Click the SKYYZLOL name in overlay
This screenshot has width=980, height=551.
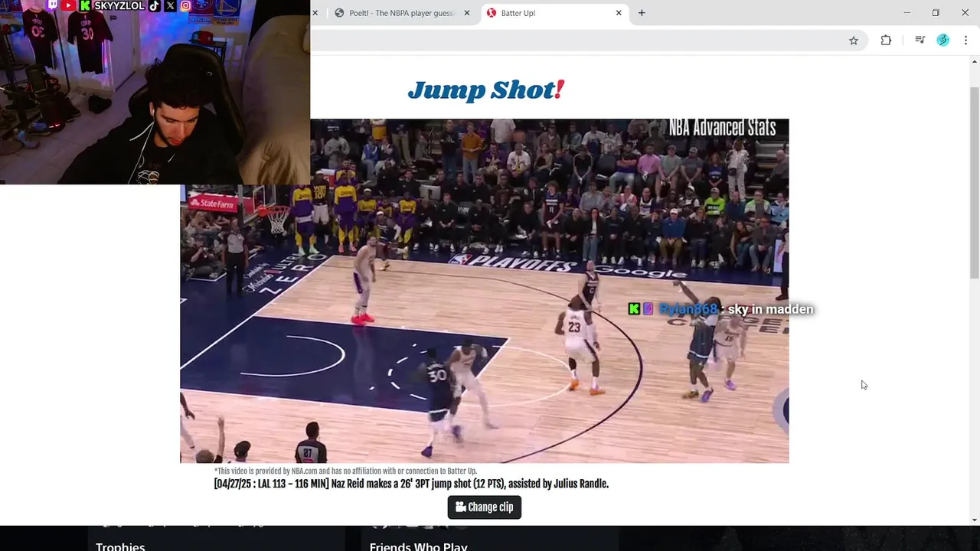pos(119,5)
